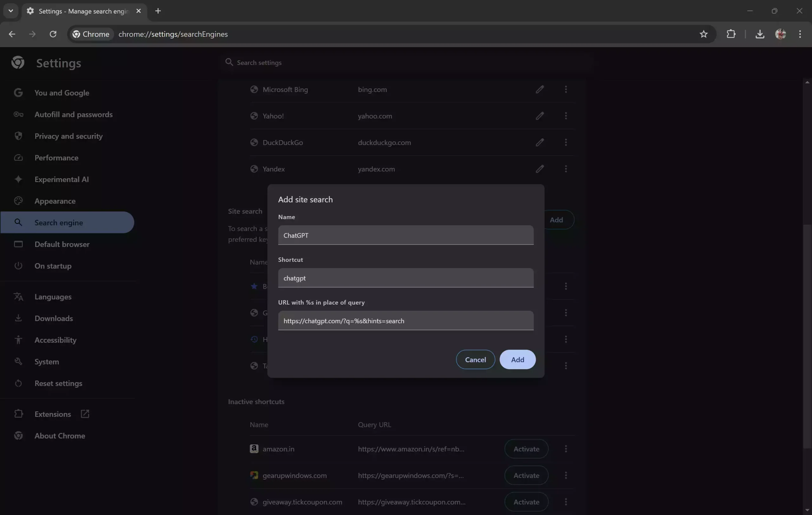Edit the Microsoft Bing search engine

coord(540,89)
